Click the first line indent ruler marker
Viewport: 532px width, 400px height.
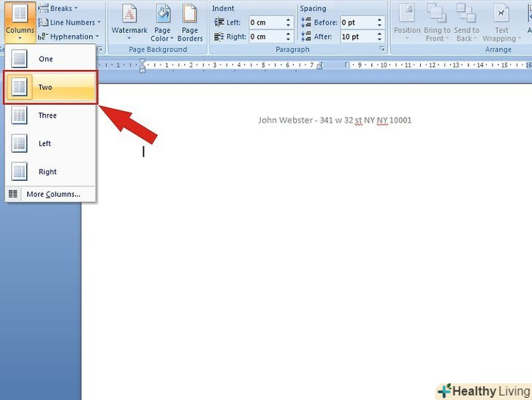[x=142, y=61]
